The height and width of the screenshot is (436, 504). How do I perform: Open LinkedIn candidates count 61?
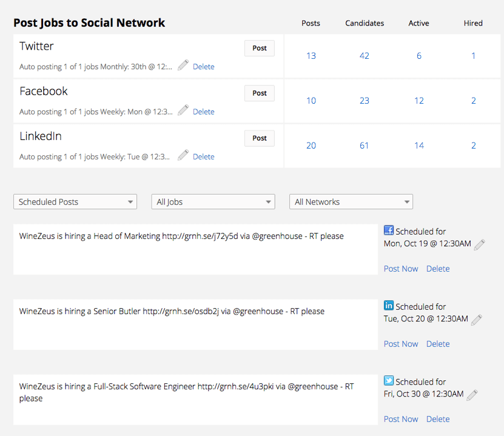(x=364, y=146)
